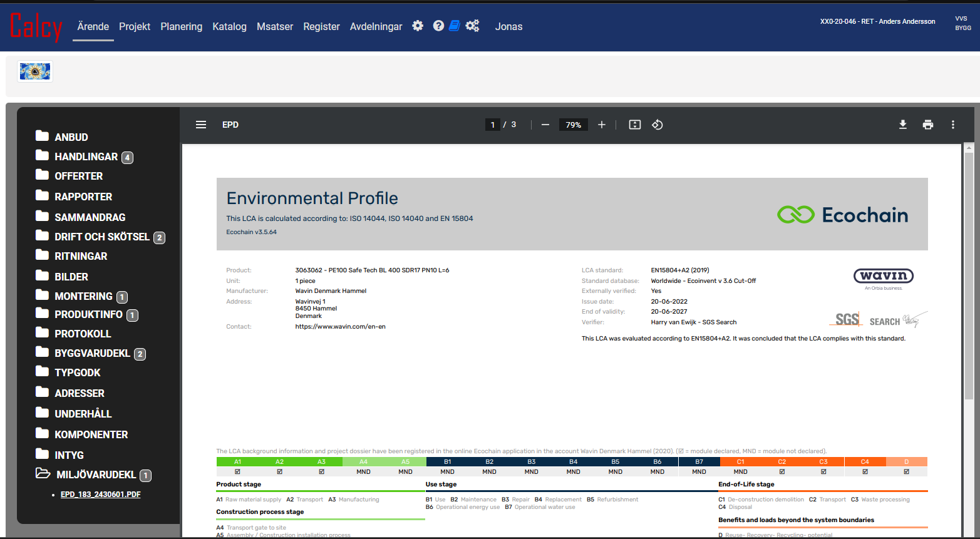Image resolution: width=980 pixels, height=539 pixels.
Task: Open the help question mark icon
Action: (438, 26)
